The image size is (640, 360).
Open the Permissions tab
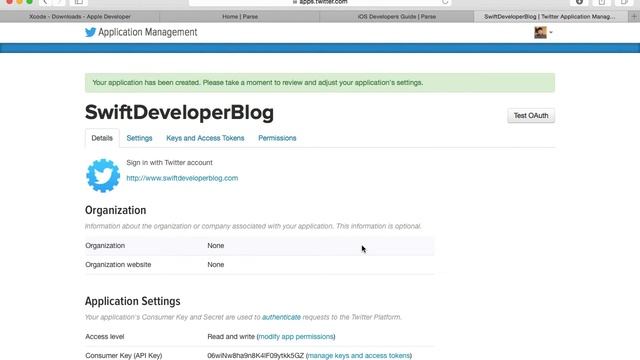click(277, 138)
